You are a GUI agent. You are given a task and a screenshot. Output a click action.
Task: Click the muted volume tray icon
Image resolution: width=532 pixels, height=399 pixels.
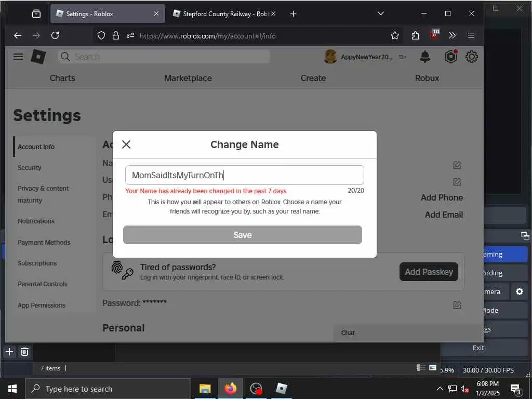[x=464, y=389]
